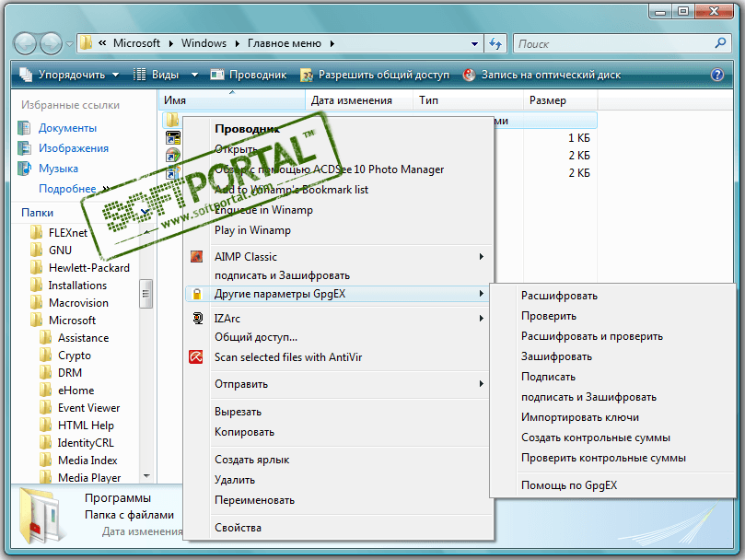Choose Расшифровать и проверить

pyautogui.click(x=612, y=336)
